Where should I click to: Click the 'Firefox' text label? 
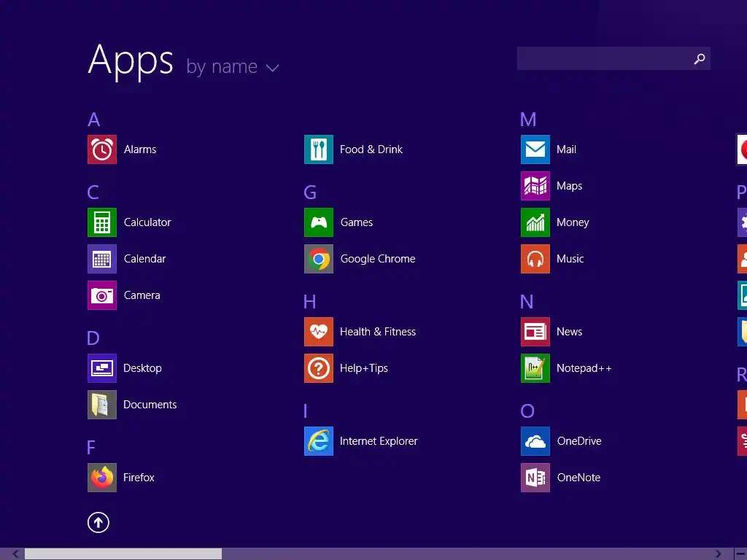click(x=139, y=478)
